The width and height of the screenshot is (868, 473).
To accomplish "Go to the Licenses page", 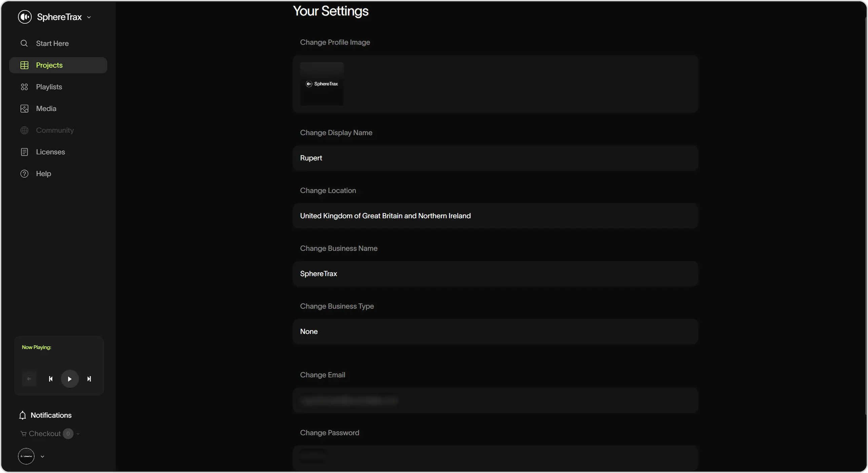I will [50, 152].
